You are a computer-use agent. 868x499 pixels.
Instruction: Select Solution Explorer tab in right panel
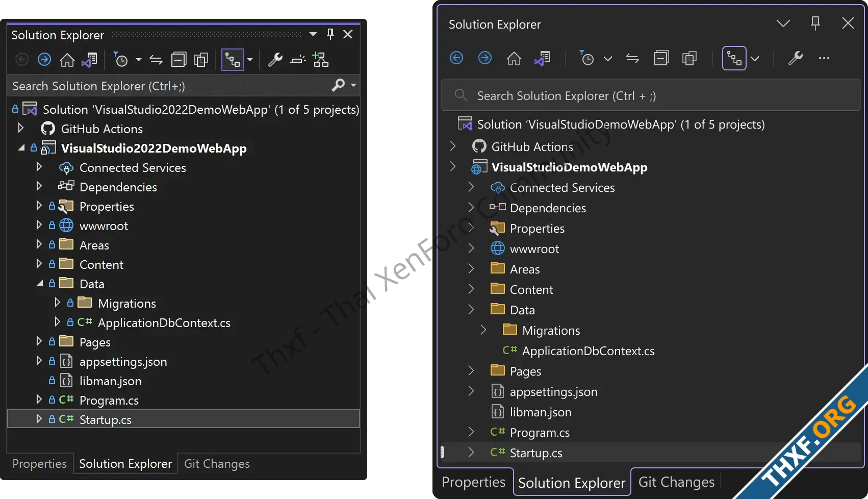572,483
